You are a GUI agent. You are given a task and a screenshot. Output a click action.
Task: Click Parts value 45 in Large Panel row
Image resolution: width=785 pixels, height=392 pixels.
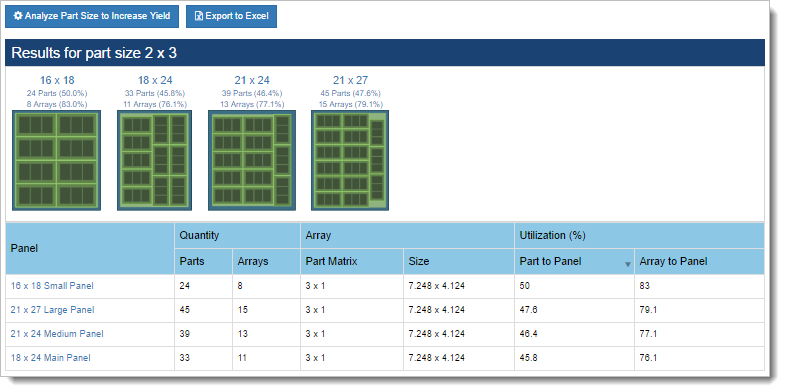[x=185, y=310]
